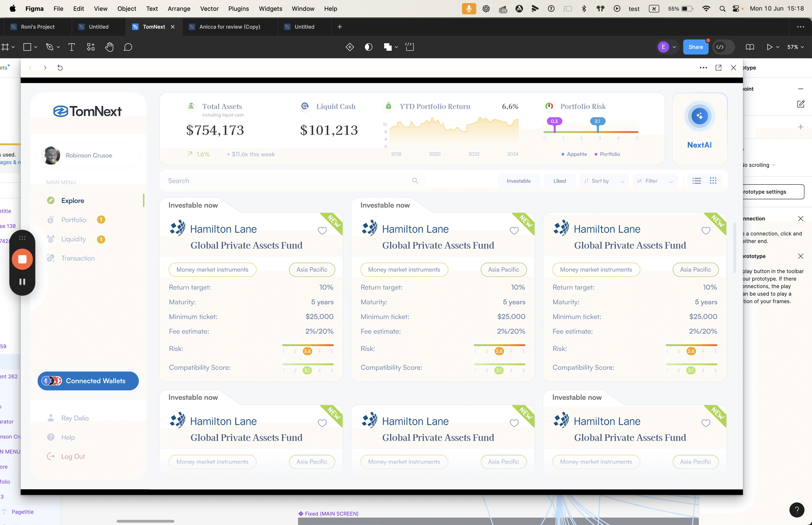Restart the prototype preview
Screen dimensions: 812x525
pyautogui.click(x=60, y=67)
